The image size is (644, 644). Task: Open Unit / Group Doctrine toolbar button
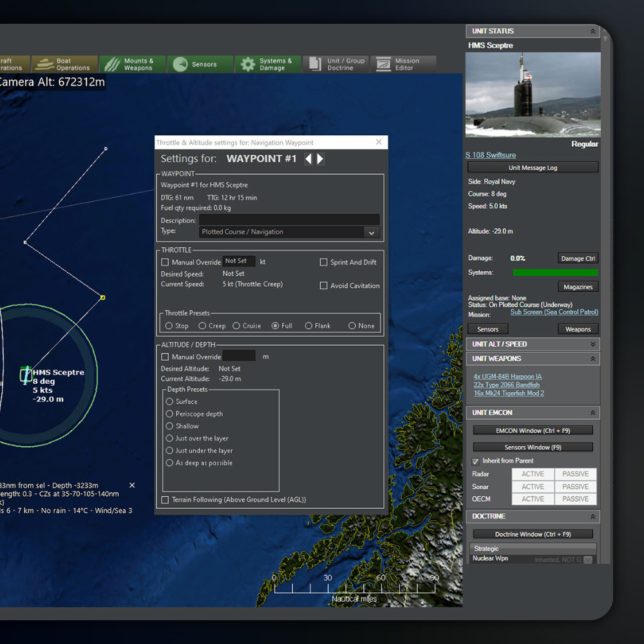coord(337,64)
